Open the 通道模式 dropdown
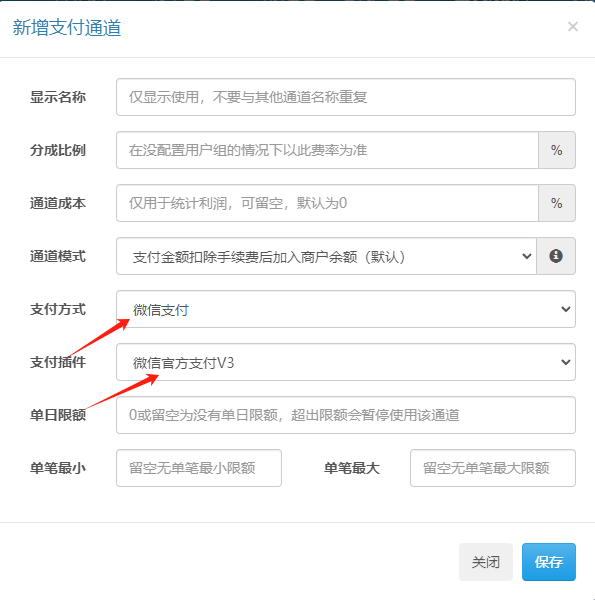Image resolution: width=595 pixels, height=600 pixels. [x=326, y=256]
